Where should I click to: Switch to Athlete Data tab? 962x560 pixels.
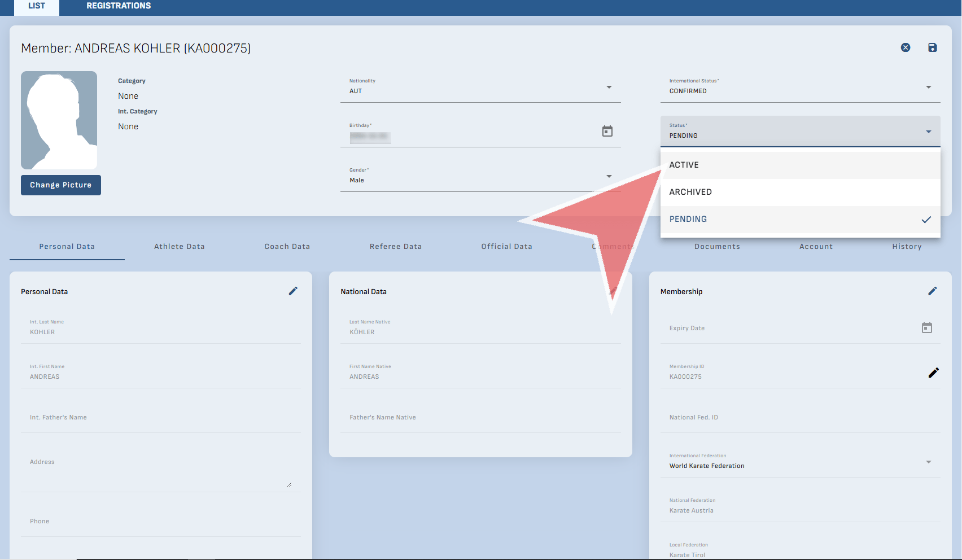(x=179, y=247)
